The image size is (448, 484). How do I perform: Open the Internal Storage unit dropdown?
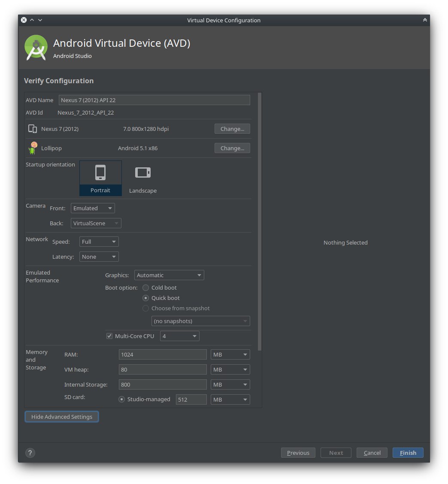pos(230,384)
